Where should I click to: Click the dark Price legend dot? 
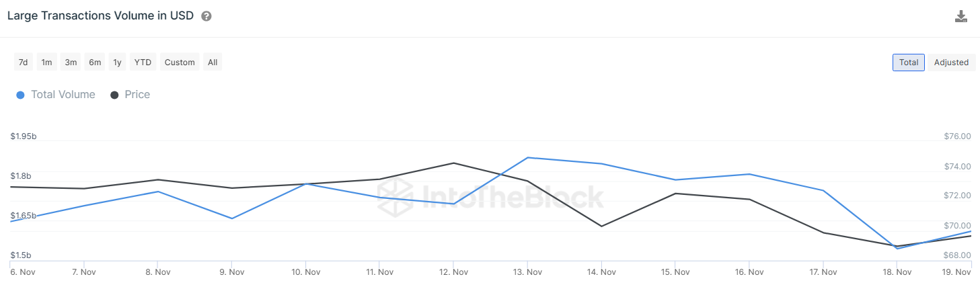pyautogui.click(x=114, y=95)
